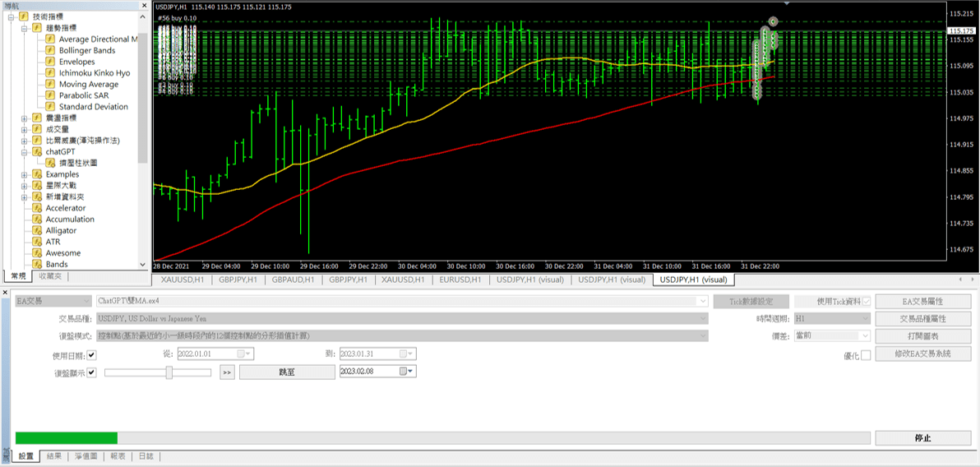Click the 打開圖表 button
980x467 pixels.
[922, 335]
